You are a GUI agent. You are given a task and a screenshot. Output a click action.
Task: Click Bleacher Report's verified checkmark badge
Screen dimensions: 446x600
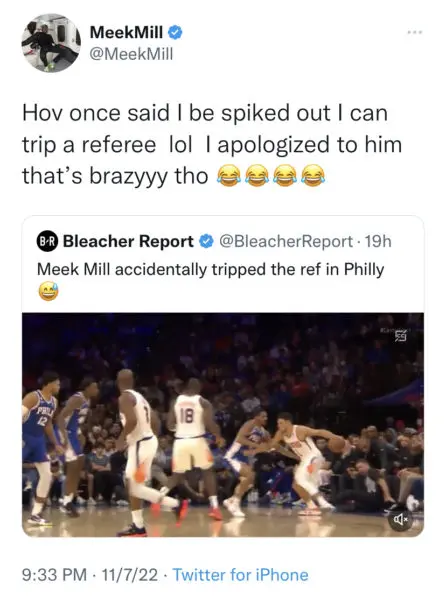pos(207,241)
